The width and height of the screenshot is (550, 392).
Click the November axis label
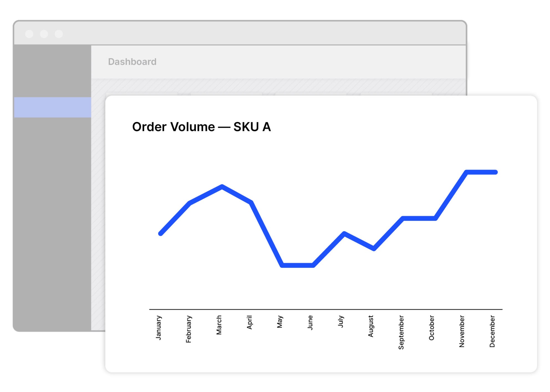pos(462,331)
